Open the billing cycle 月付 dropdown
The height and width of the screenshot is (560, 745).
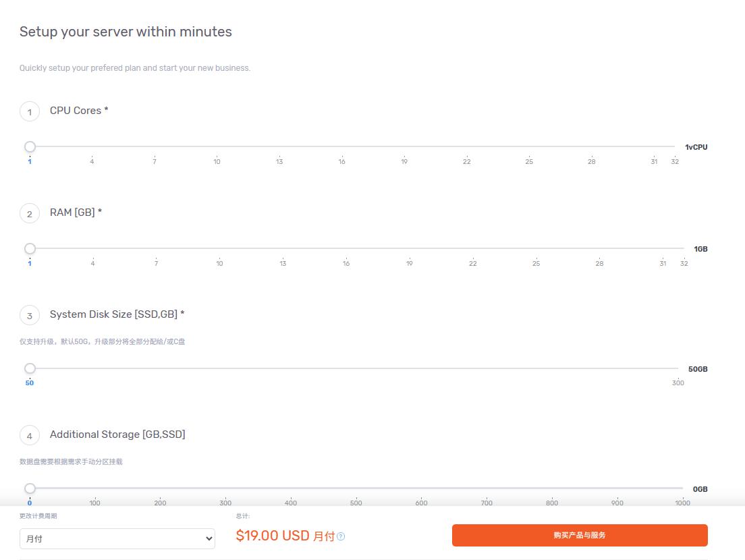117,538
